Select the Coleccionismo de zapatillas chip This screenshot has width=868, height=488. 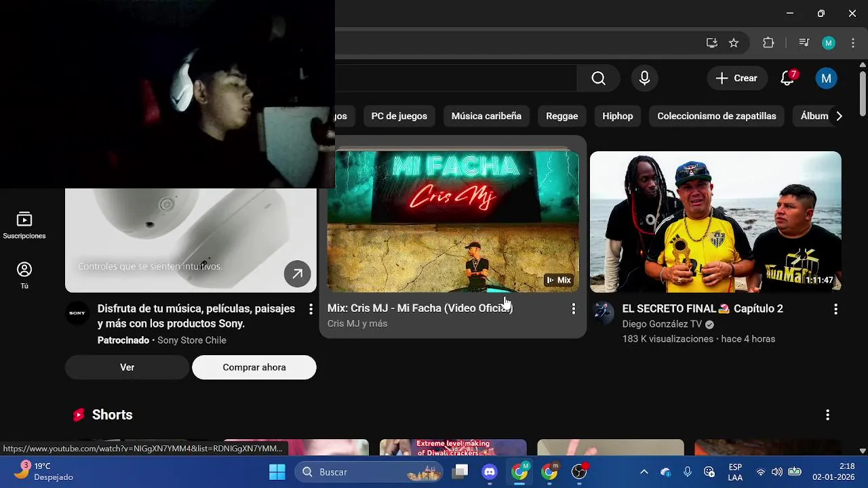pos(717,116)
